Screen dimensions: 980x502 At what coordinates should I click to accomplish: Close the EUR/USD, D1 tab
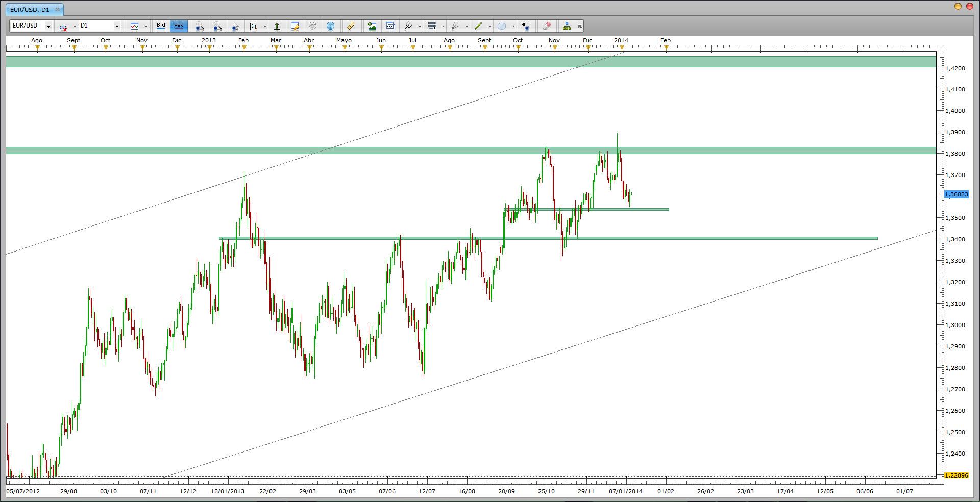57,9
